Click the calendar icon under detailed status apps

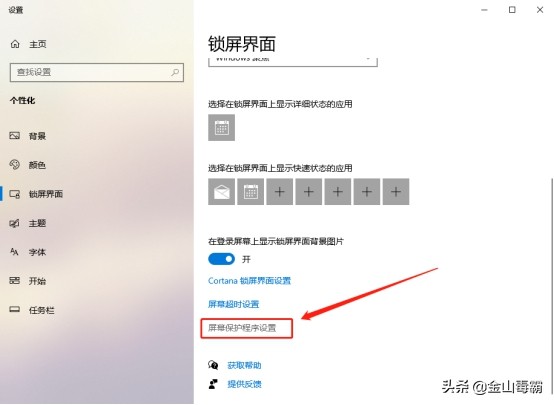pyautogui.click(x=222, y=127)
